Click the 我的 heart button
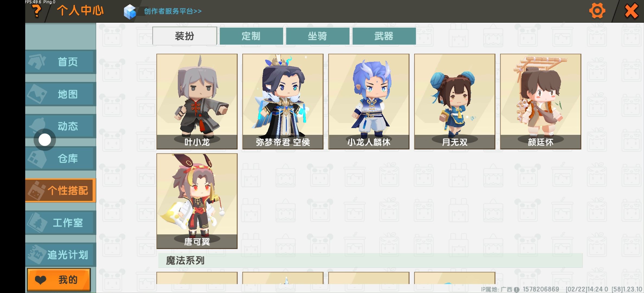Viewport: 644px width, 293px height. (59, 280)
